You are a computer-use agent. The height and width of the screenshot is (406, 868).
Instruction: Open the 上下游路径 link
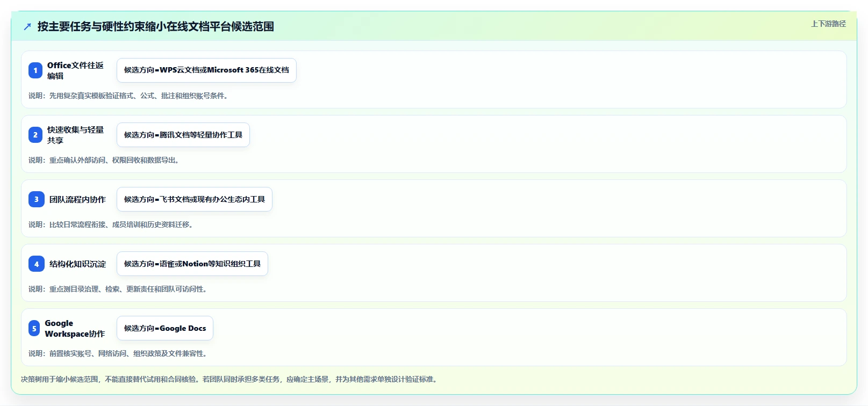828,24
